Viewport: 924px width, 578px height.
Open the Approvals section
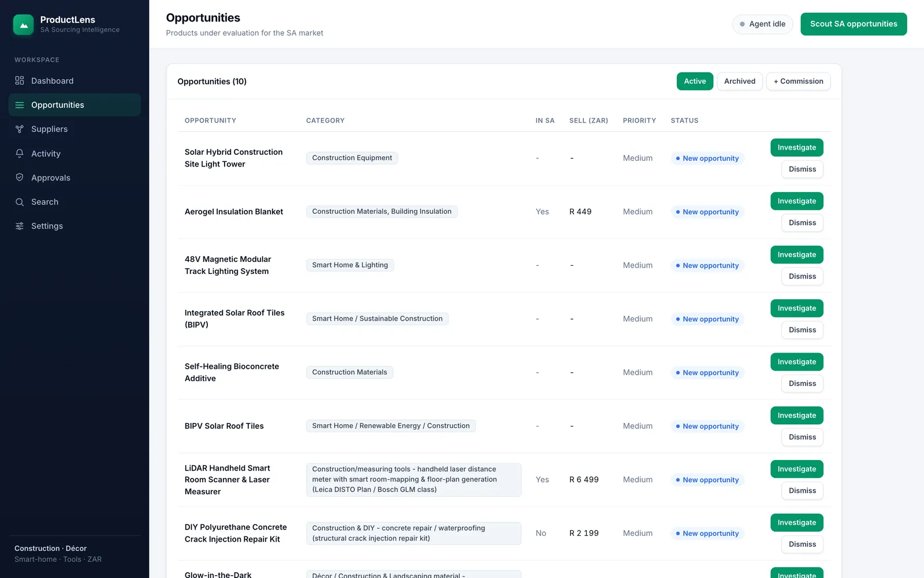(x=74, y=177)
